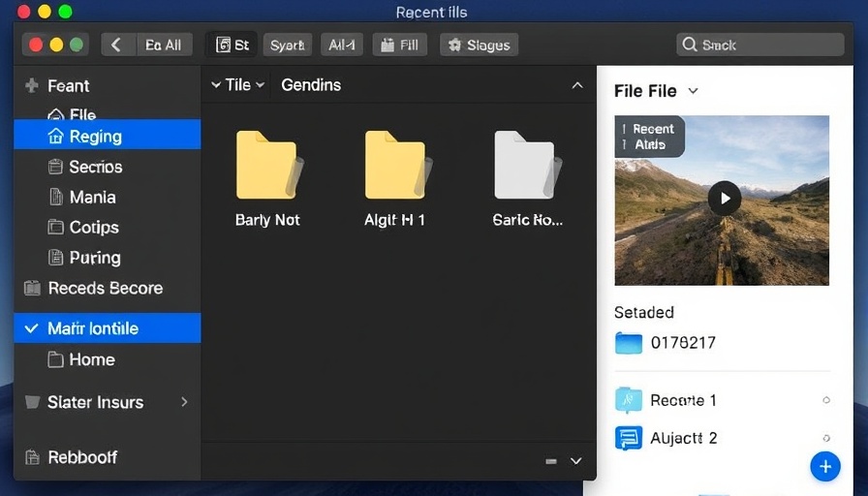Viewport: 868px width, 496px height.
Task: Click the 'Gendins' column header
Action: (x=311, y=84)
